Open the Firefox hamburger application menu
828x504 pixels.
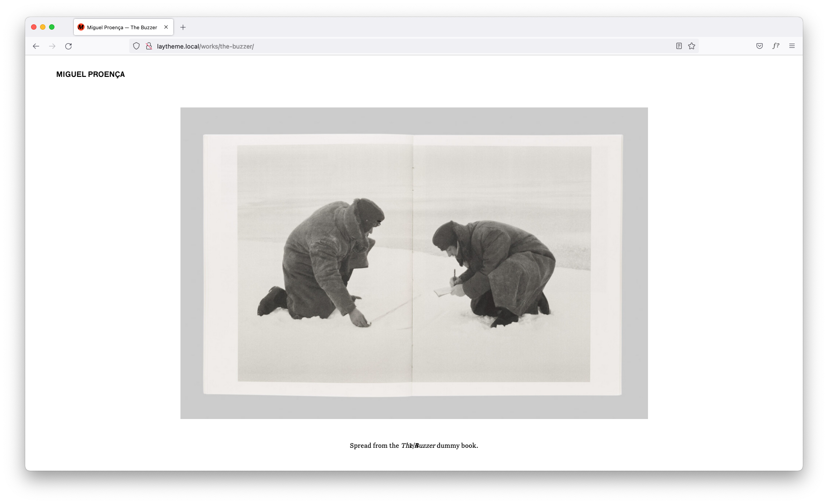tap(792, 46)
